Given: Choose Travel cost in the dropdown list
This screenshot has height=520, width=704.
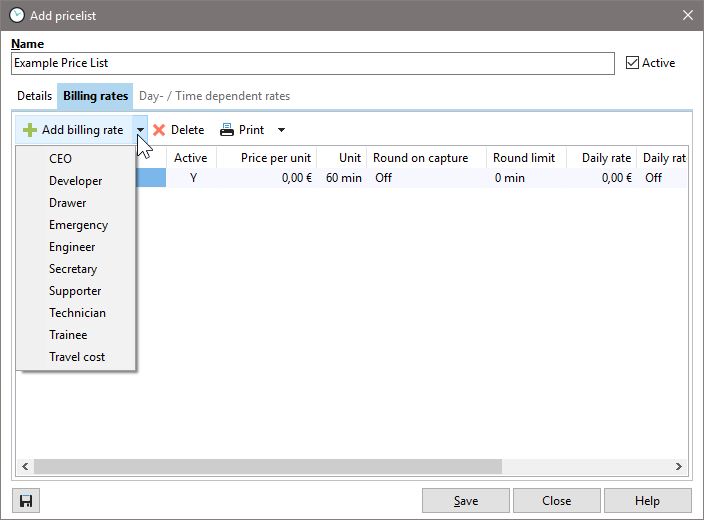Looking at the screenshot, I should click(77, 357).
